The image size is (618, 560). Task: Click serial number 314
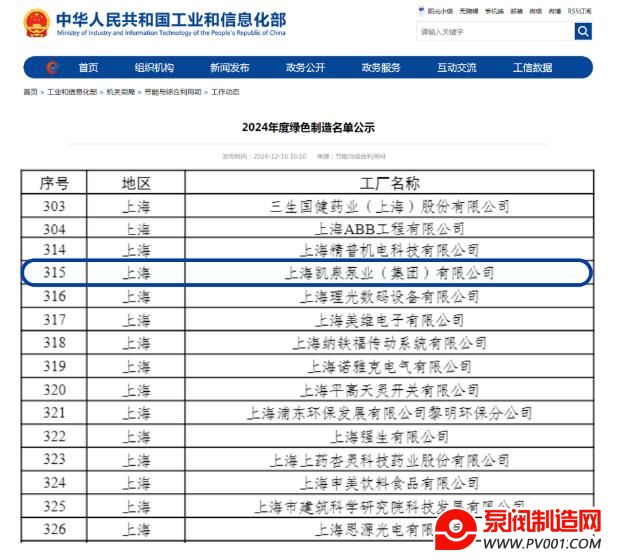tap(54, 250)
